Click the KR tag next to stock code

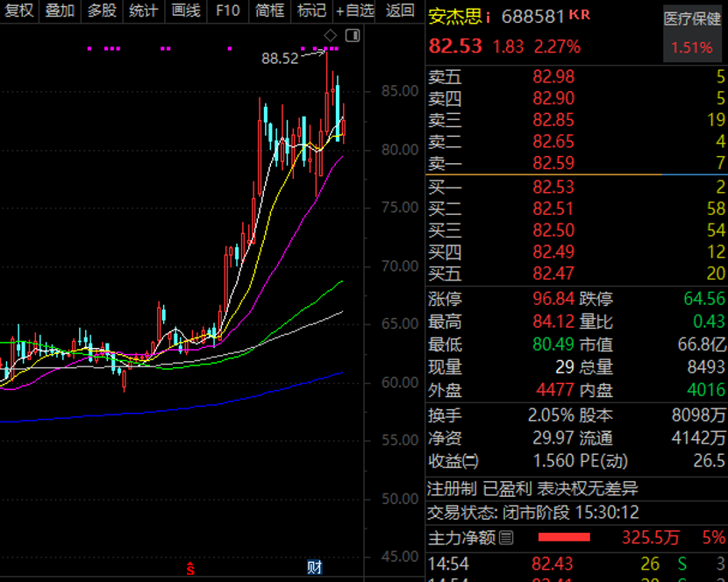[x=580, y=15]
